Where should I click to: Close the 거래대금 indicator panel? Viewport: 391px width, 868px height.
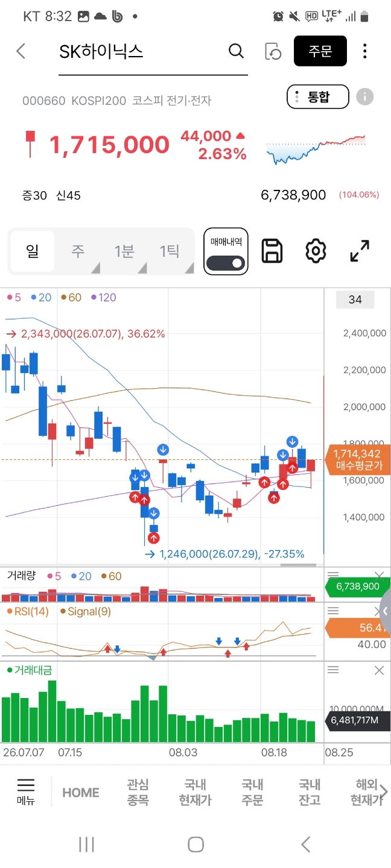tap(379, 670)
